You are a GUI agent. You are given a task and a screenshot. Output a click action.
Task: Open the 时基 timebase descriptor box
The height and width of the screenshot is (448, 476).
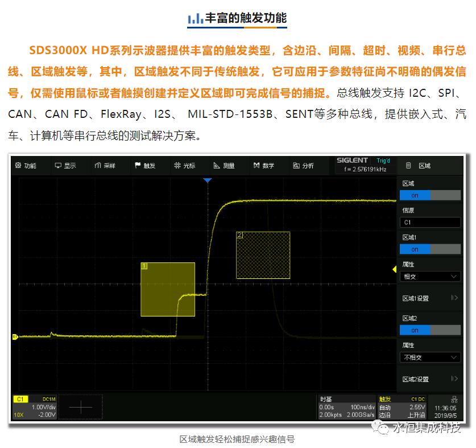click(347, 407)
